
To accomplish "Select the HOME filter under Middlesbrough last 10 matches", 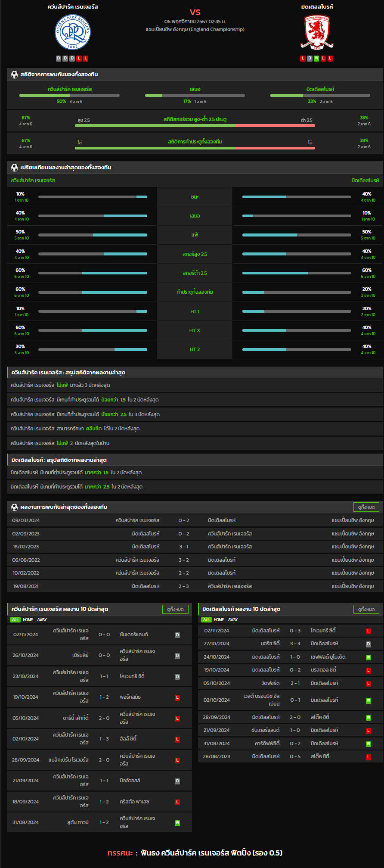I will click(219, 620).
